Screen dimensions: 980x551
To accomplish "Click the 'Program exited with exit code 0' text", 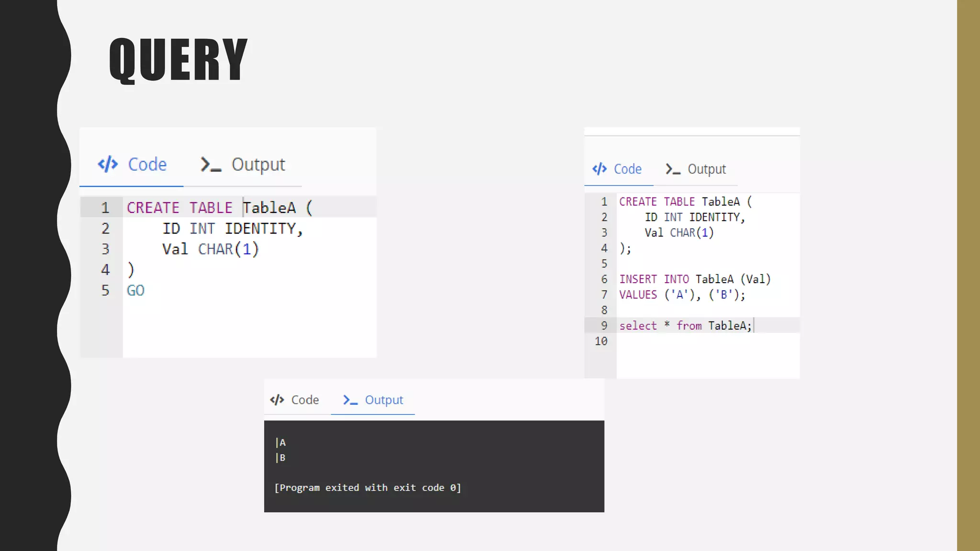I will [x=367, y=487].
